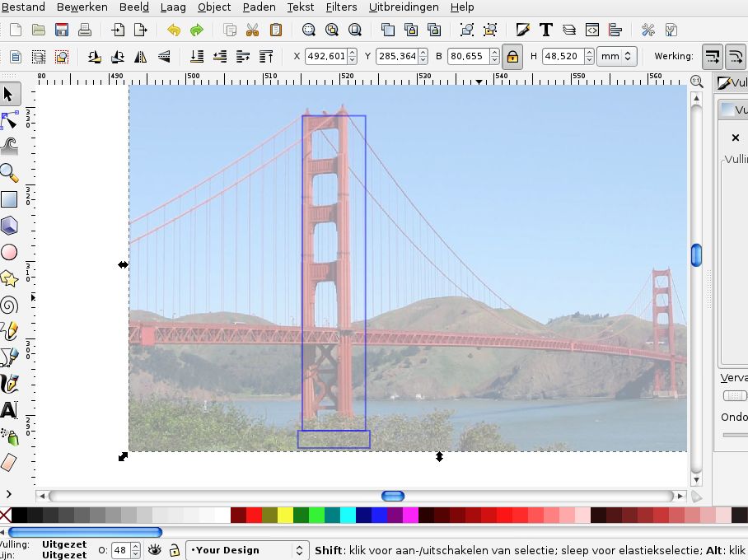Click the Import icon
Screen dimensions: 748x560
[x=117, y=30]
